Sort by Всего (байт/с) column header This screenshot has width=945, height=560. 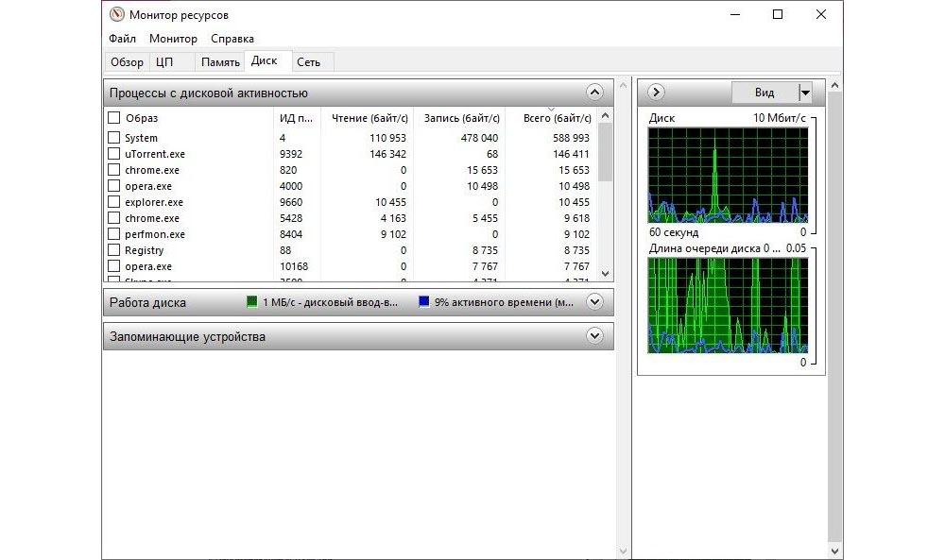[552, 118]
